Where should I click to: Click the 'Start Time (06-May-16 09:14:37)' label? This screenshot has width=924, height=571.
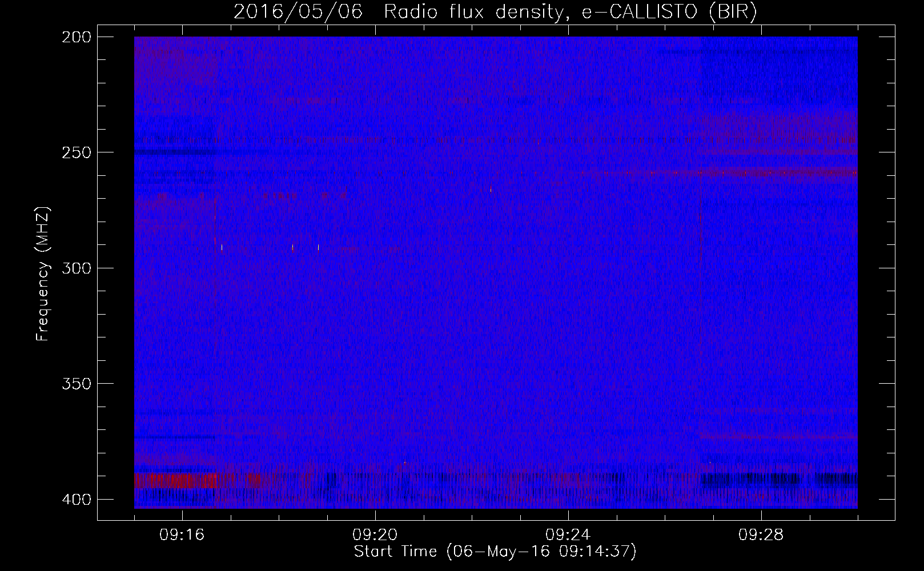(495, 552)
